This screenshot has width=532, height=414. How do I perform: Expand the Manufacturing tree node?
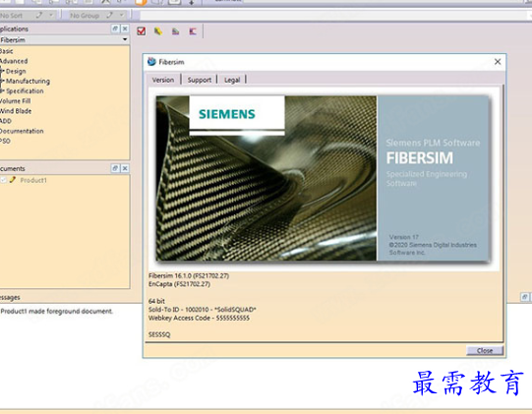click(2, 81)
